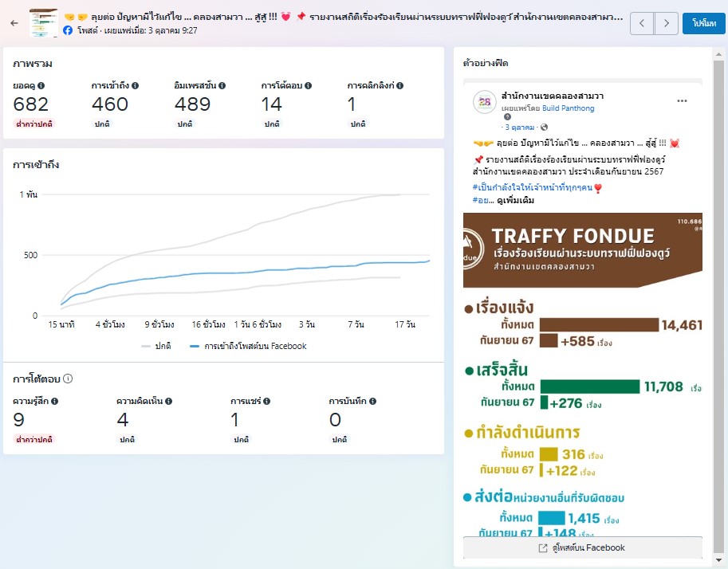
Task: Open three-dot menu on post preview
Action: coord(682,101)
